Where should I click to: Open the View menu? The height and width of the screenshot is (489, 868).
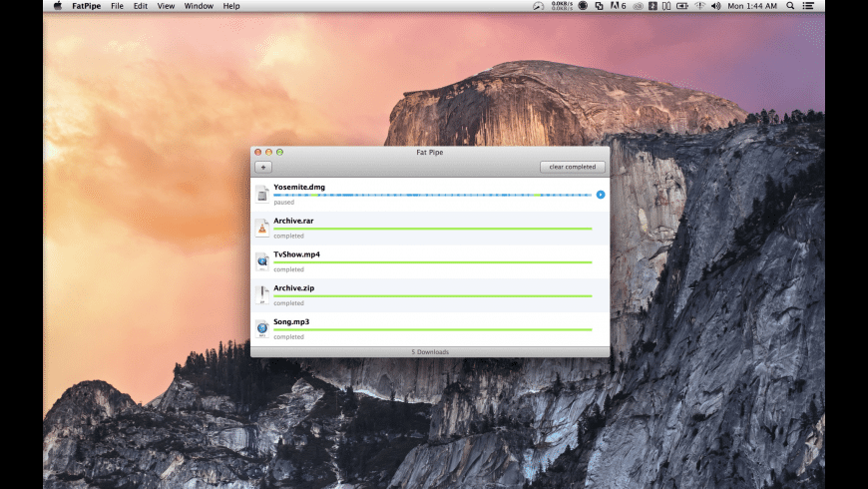[166, 6]
